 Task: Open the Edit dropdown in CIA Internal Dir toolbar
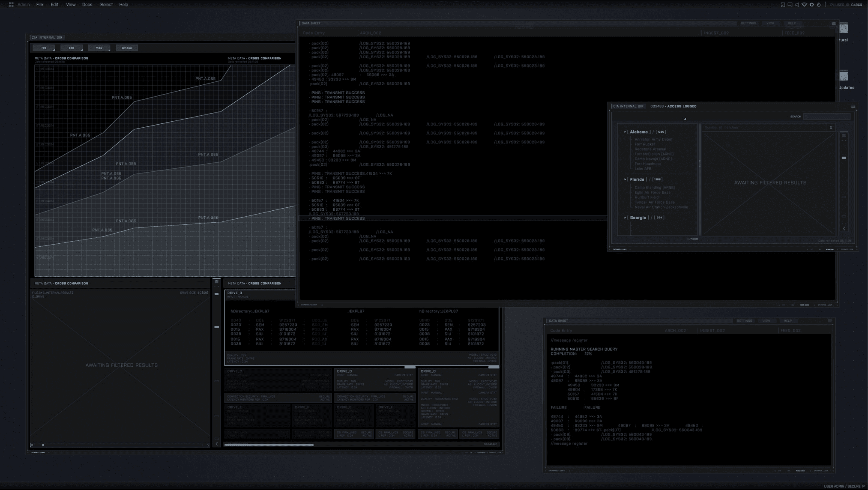click(72, 48)
